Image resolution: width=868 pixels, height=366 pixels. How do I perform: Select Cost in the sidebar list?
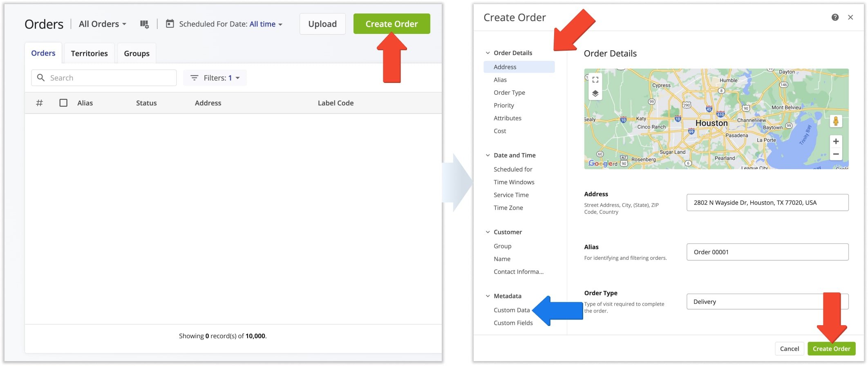pyautogui.click(x=499, y=131)
